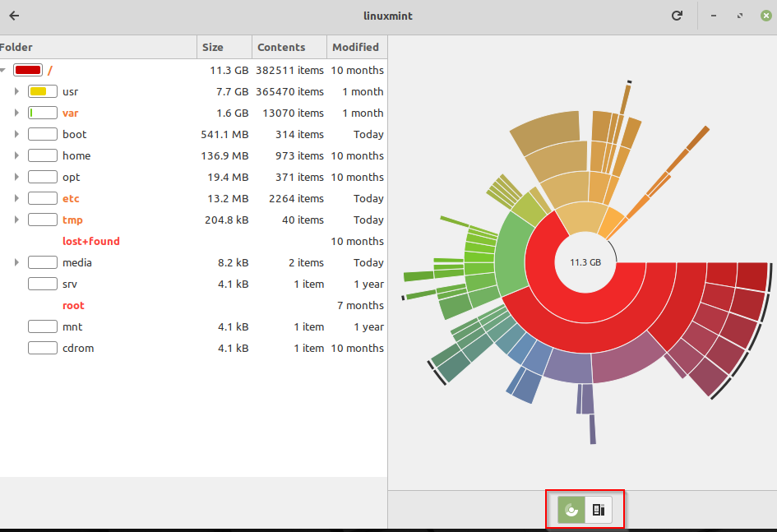Click the red usage bar for /
This screenshot has width=777, height=532.
pos(28,71)
